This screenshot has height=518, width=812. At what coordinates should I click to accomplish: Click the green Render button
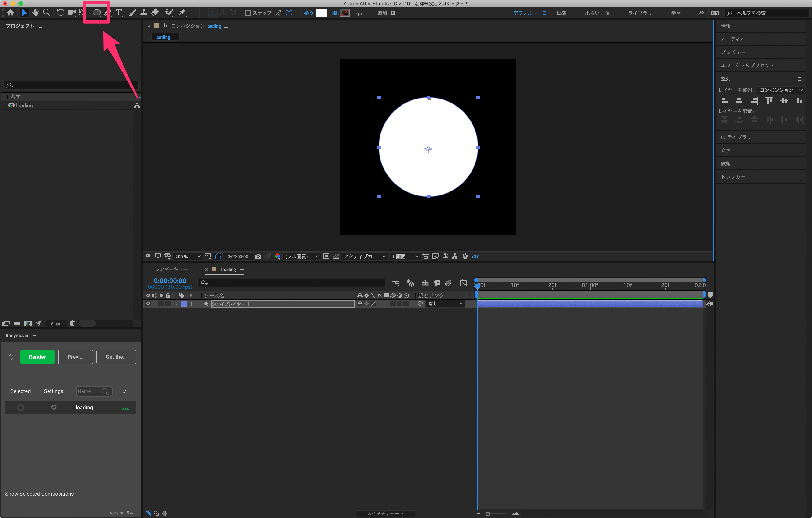(37, 357)
